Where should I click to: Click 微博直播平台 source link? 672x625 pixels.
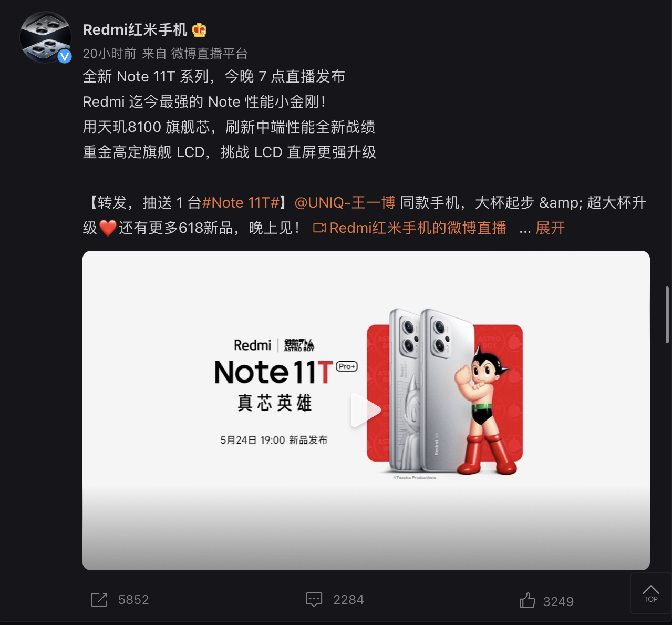point(209,54)
